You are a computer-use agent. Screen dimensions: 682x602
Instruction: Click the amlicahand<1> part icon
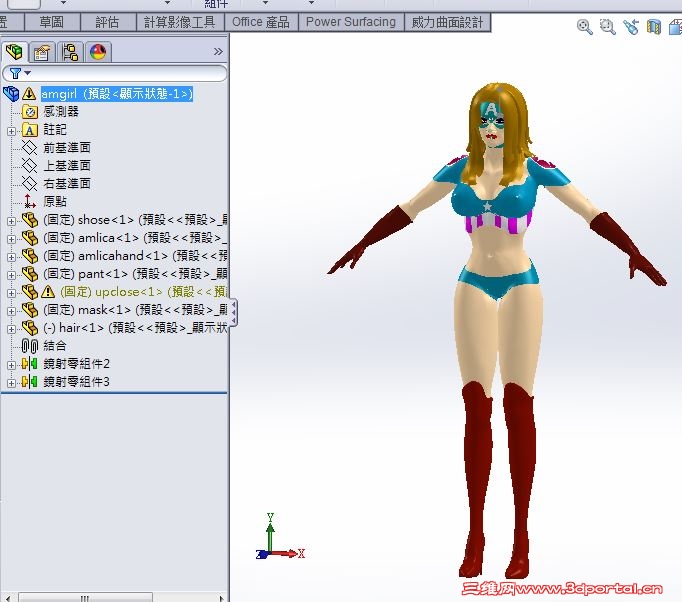(x=30, y=256)
